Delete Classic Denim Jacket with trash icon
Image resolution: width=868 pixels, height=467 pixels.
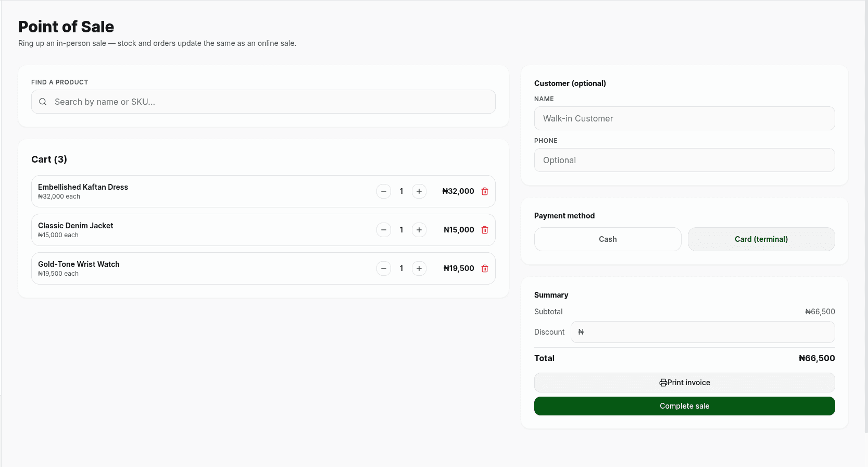(x=485, y=230)
